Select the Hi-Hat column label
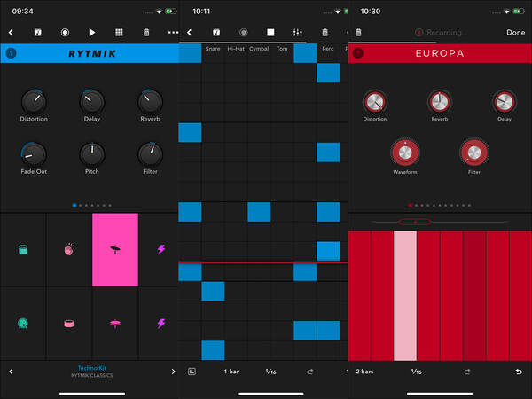The image size is (532, 399). click(x=236, y=49)
